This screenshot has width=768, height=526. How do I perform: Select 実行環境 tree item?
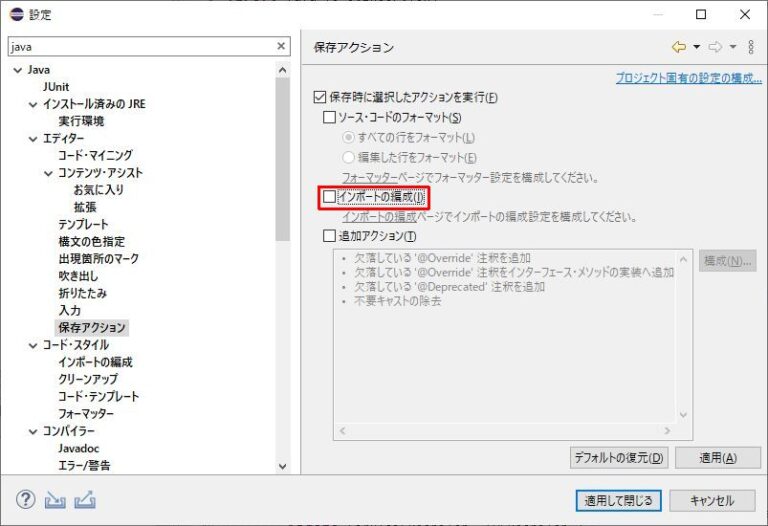point(81,121)
